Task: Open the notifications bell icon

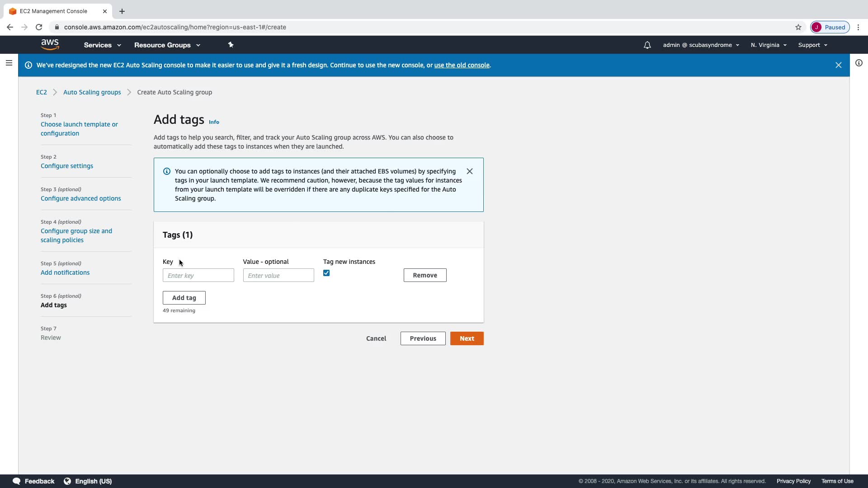Action: coord(647,45)
